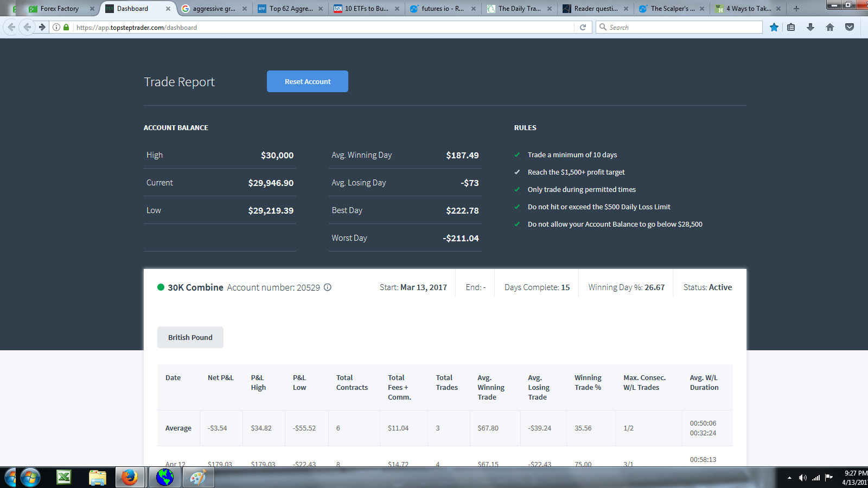Open the Top 62 Aggre... tab
This screenshot has width=868, height=488.
pyautogui.click(x=291, y=9)
